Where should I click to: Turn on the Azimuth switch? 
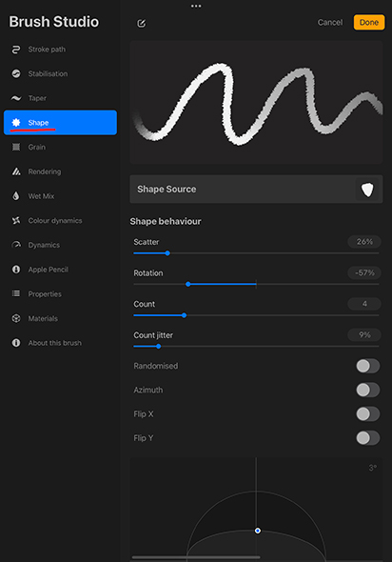pyautogui.click(x=367, y=390)
